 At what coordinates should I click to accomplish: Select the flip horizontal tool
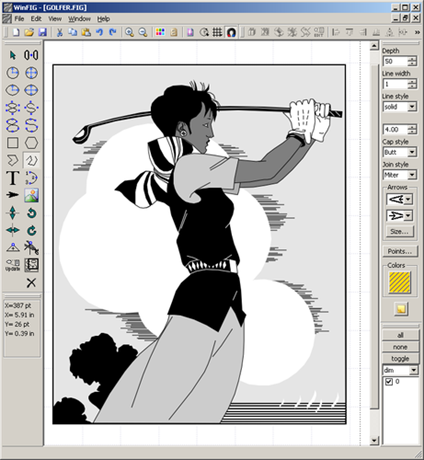point(13,230)
